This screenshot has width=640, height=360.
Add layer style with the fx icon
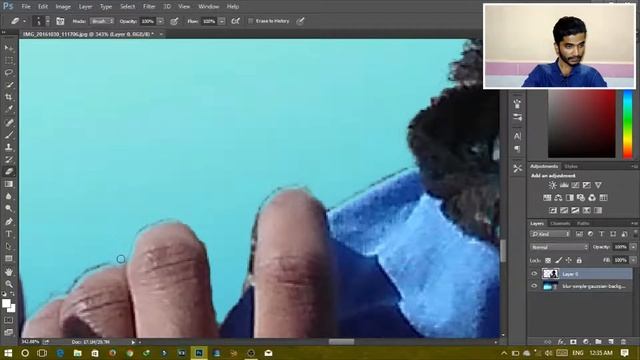coord(561,342)
